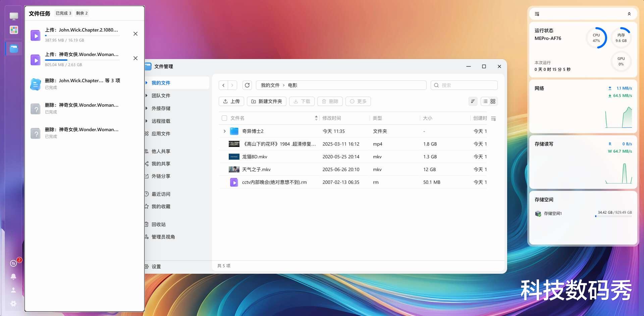Click the 下载 download button
The image size is (644, 316).
pyautogui.click(x=302, y=101)
